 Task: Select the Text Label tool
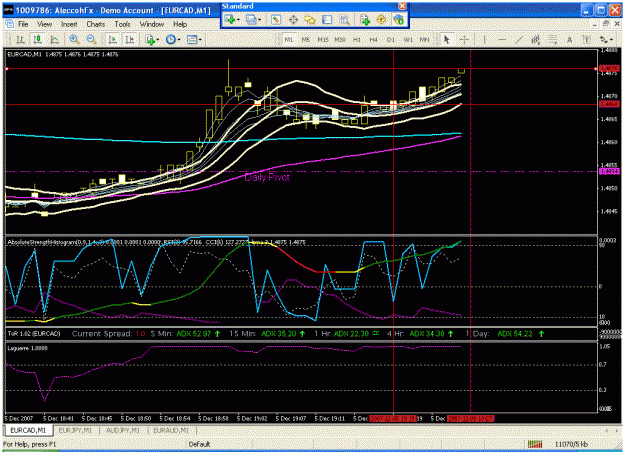click(586, 39)
